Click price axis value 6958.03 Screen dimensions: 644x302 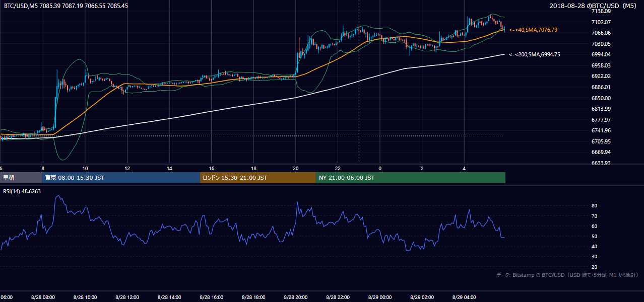point(601,65)
